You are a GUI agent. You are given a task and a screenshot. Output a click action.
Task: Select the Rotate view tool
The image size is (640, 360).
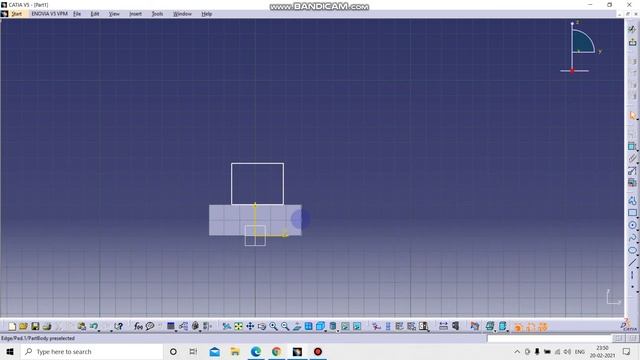[262, 326]
